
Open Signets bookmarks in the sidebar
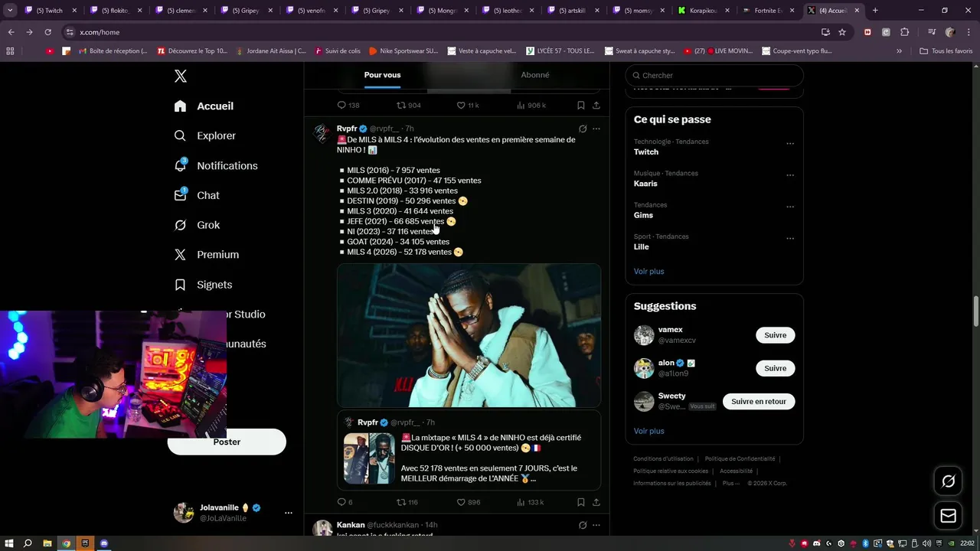[203, 285]
